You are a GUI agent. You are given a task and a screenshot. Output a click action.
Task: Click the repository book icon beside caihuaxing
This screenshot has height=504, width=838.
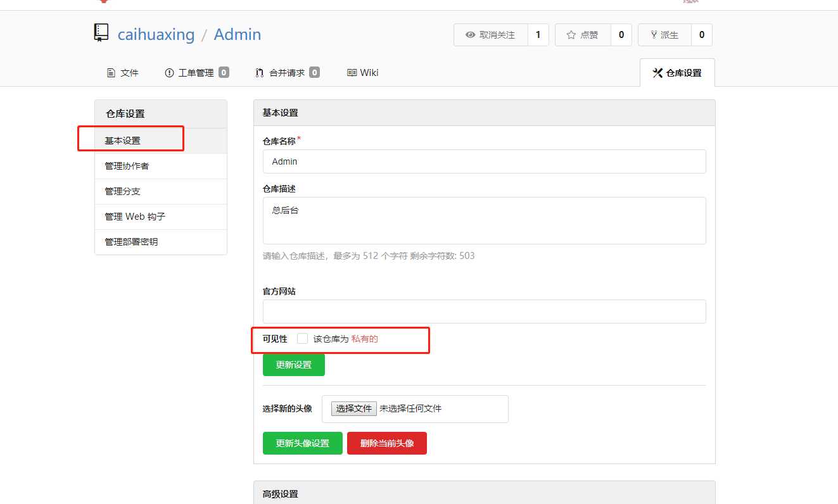click(101, 33)
